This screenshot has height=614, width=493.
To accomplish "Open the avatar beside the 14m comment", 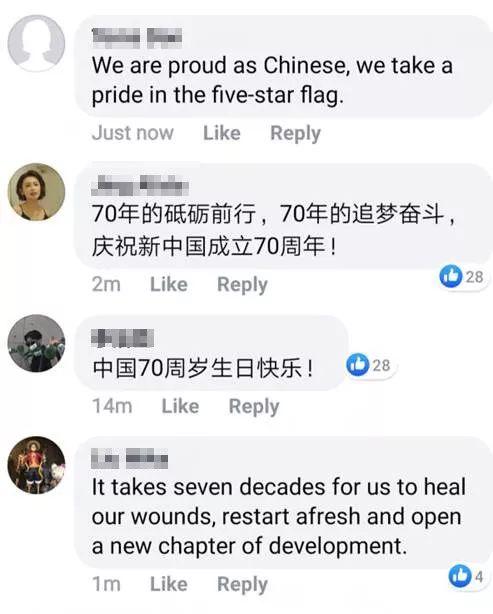I will pos(36,343).
